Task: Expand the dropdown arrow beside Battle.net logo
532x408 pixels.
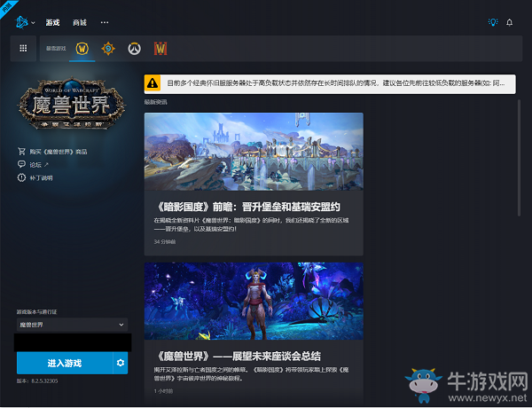Action: click(33, 23)
